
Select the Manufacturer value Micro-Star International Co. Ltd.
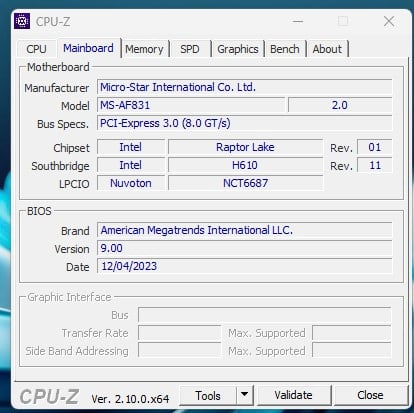(x=245, y=87)
